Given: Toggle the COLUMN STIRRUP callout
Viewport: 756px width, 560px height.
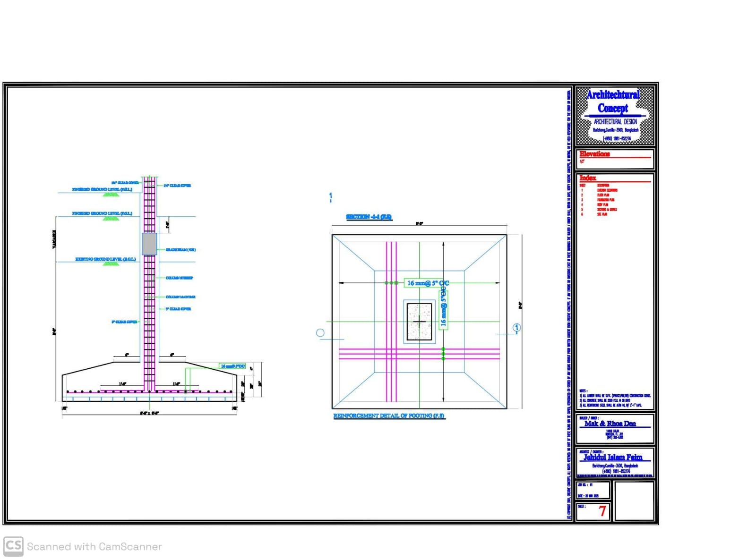Looking at the screenshot, I should (179, 277).
